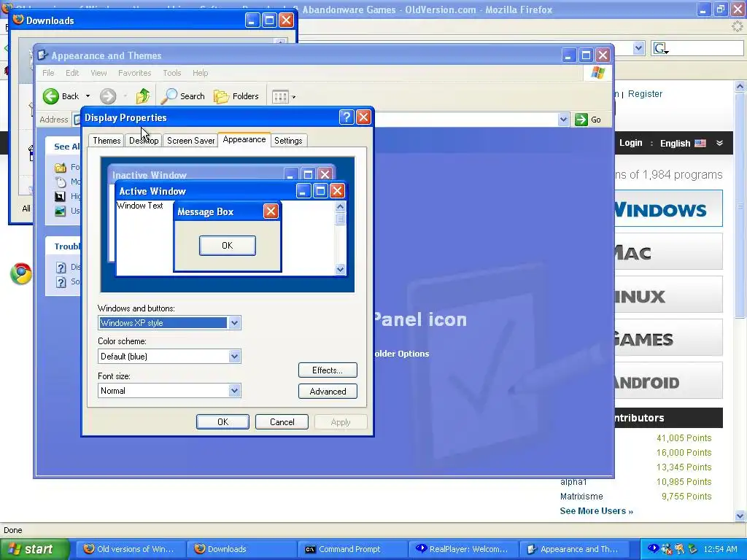Open the Mac category banner
Screen dimensions: 747x560
coord(668,252)
